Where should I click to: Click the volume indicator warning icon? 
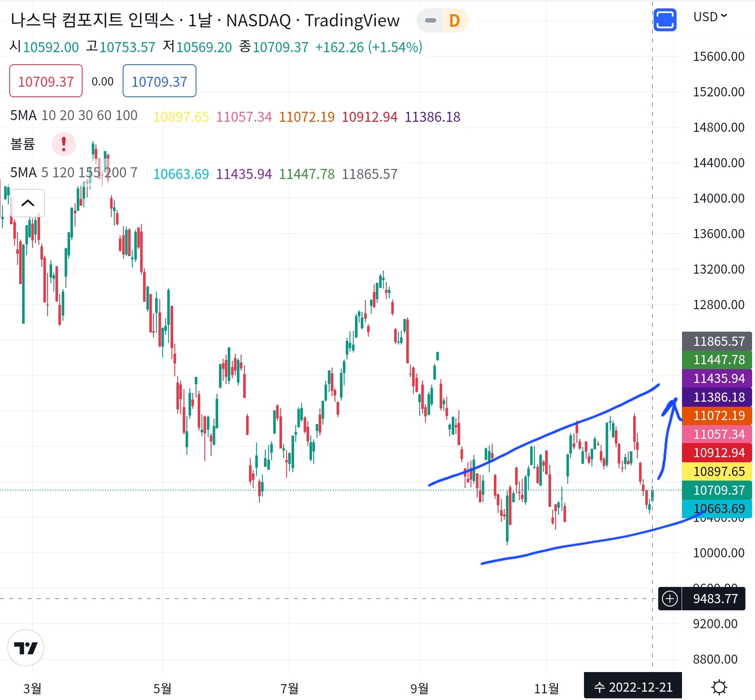63,144
